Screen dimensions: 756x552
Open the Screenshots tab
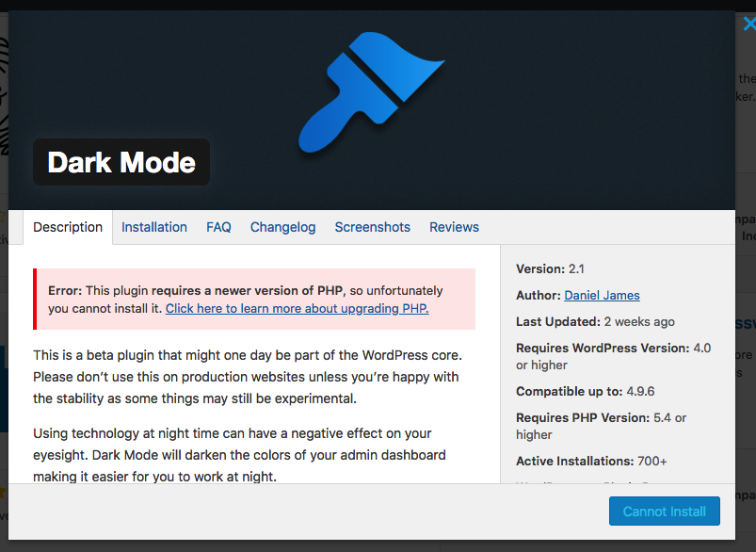coord(373,227)
